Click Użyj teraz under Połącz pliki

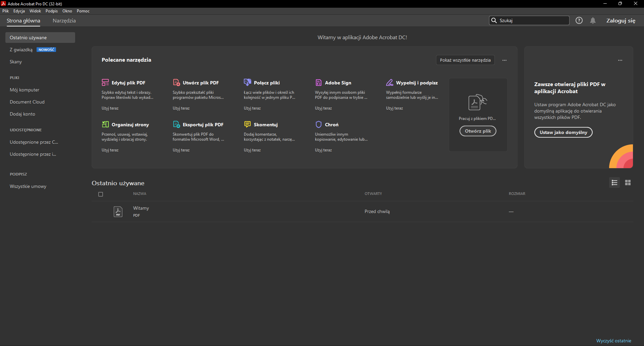[x=252, y=108]
